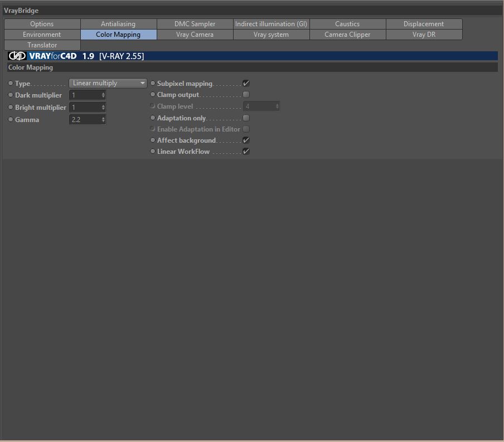Screen dimensions: 504x442
Task: Click the [V-RAY 2.55] version text
Action: coord(122,56)
